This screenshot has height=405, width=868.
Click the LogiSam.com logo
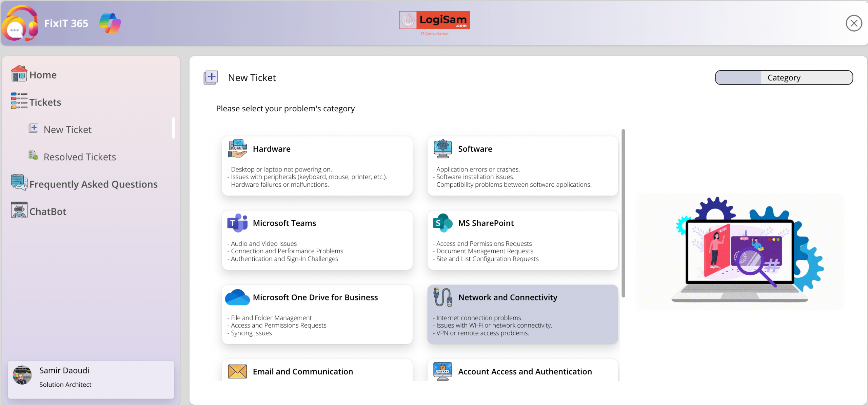click(x=434, y=23)
